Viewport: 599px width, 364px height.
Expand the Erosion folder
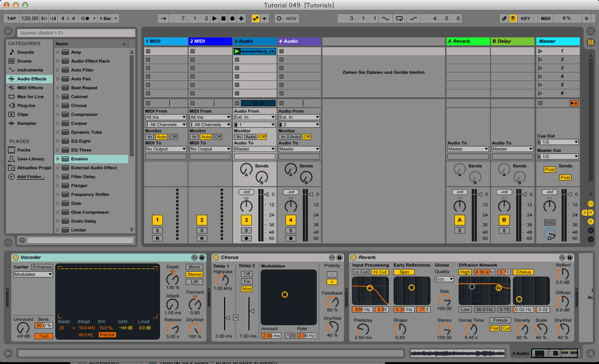58,159
